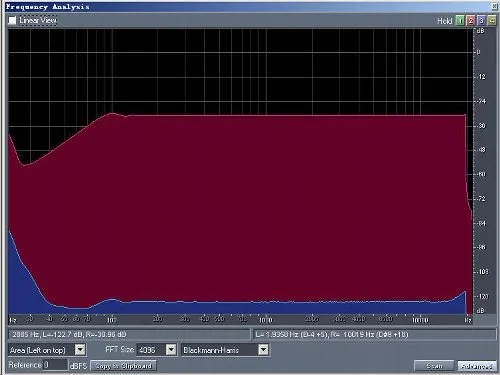
Task: Click the 10000 Hz mark on frequency axis
Action: coord(420,320)
